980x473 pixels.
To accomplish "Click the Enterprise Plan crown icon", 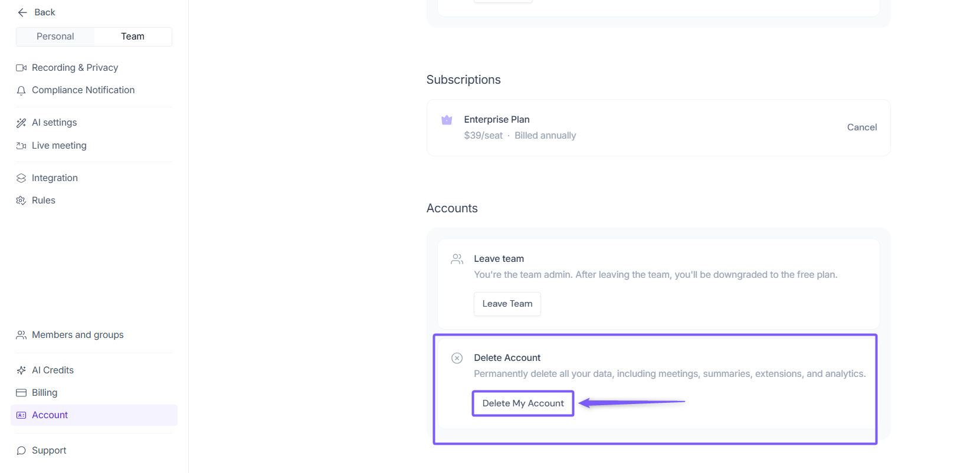I will (x=447, y=120).
